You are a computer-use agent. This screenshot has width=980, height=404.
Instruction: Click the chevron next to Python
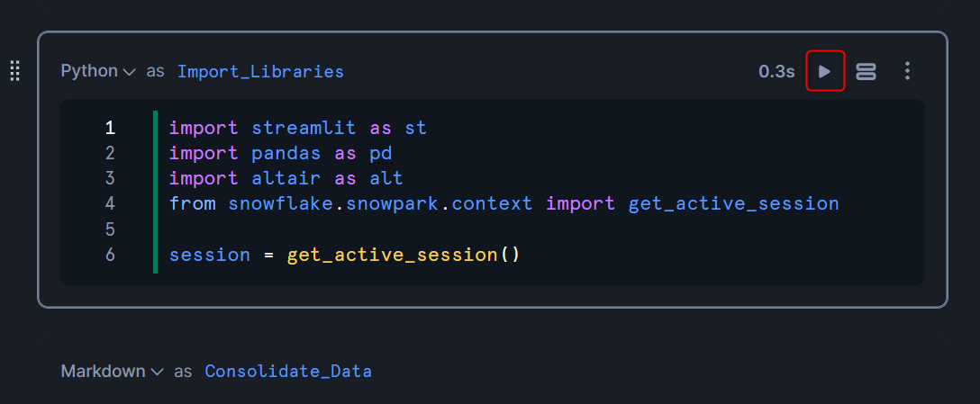[130, 73]
